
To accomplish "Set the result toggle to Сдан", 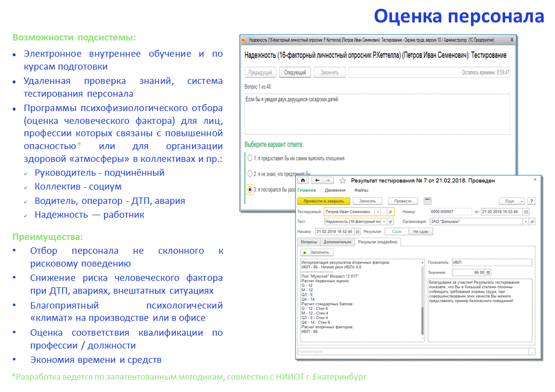I will coord(396,232).
